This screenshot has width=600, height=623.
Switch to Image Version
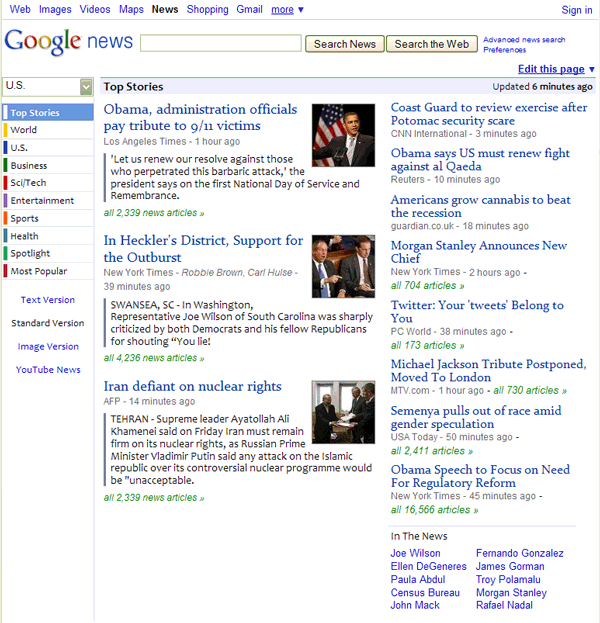48,346
